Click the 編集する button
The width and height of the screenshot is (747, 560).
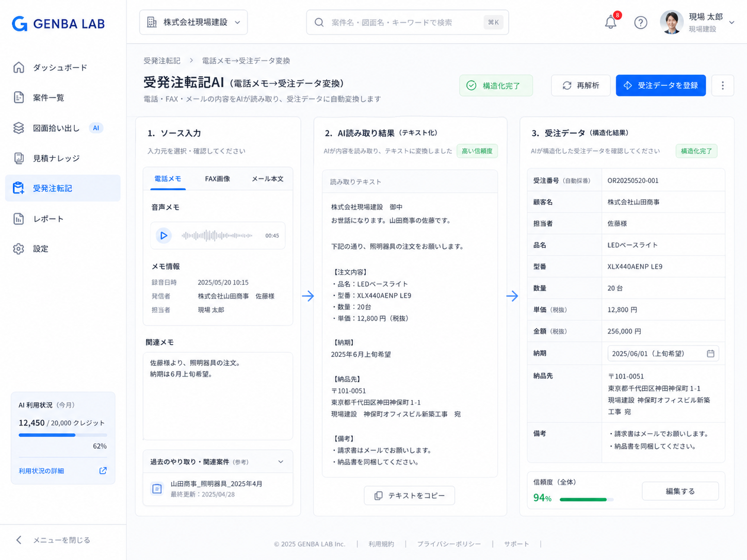(680, 491)
